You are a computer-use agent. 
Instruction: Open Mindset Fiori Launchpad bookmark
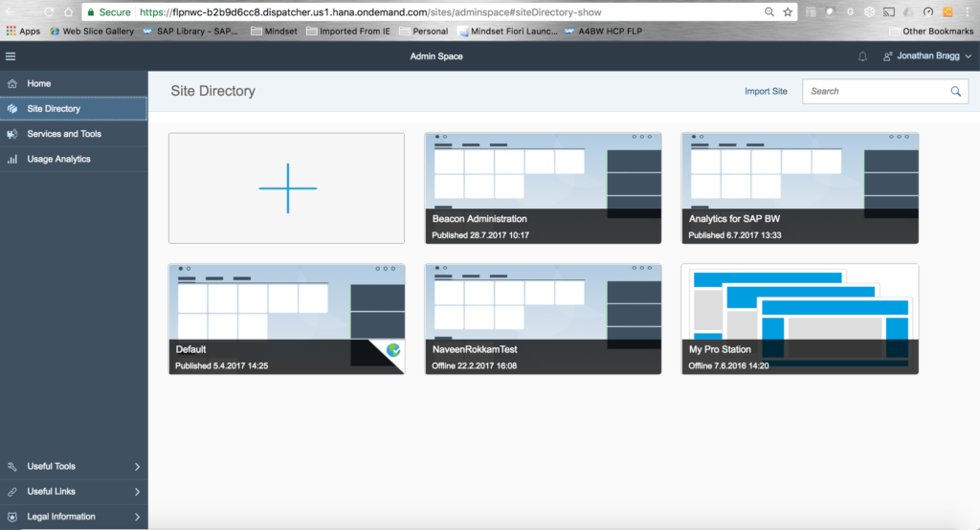pyautogui.click(x=507, y=32)
